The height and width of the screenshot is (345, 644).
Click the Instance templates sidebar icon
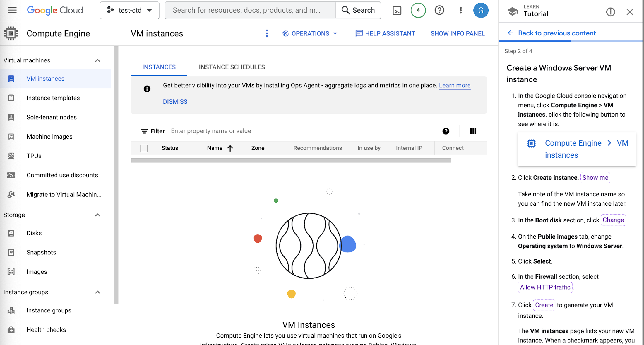click(11, 98)
